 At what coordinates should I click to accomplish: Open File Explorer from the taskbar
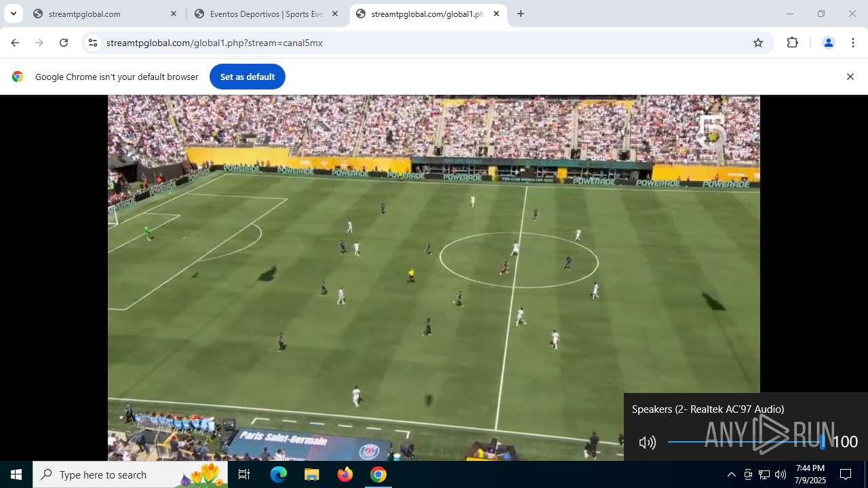tap(312, 474)
